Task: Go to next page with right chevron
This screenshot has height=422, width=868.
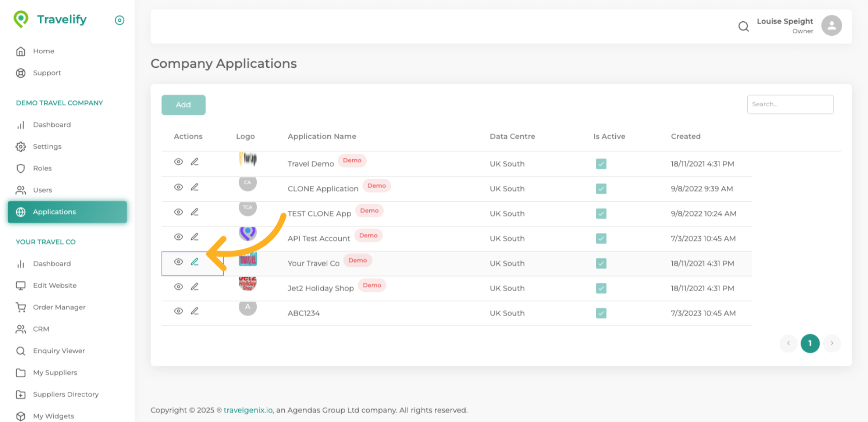Action: tap(832, 343)
